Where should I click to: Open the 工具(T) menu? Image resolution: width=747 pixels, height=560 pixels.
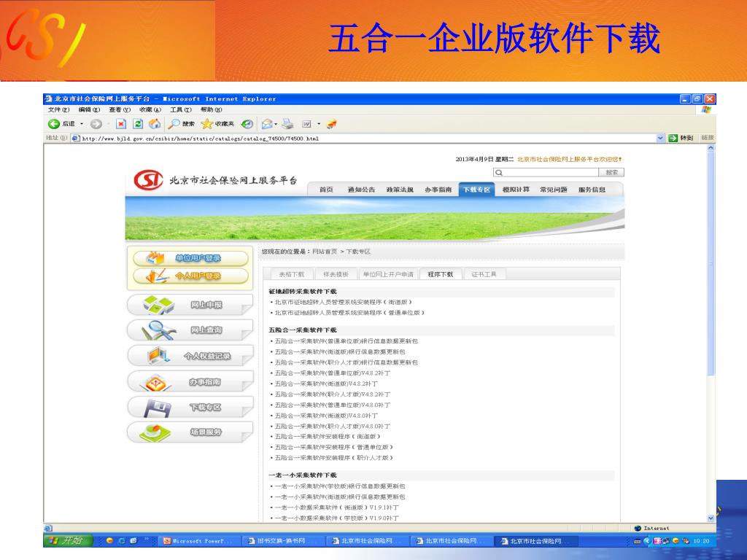181,110
